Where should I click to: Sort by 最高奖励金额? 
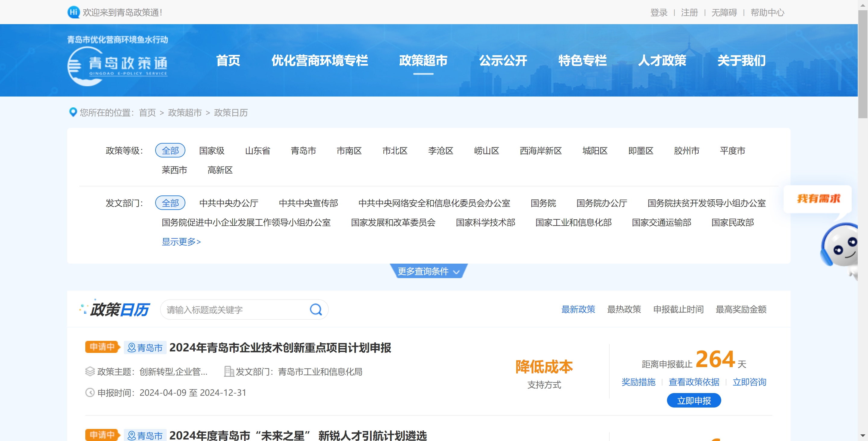point(741,309)
